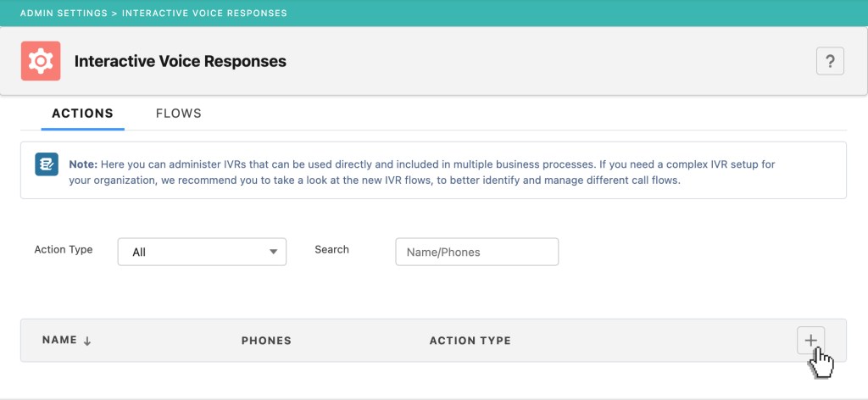Click the Interactive Voice Responses breadcrumb

(x=207, y=13)
